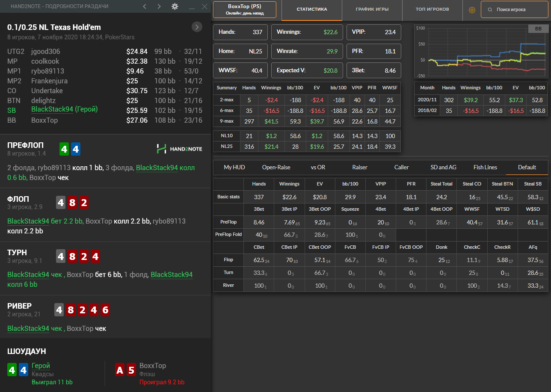Open the vs OR tab

click(318, 167)
